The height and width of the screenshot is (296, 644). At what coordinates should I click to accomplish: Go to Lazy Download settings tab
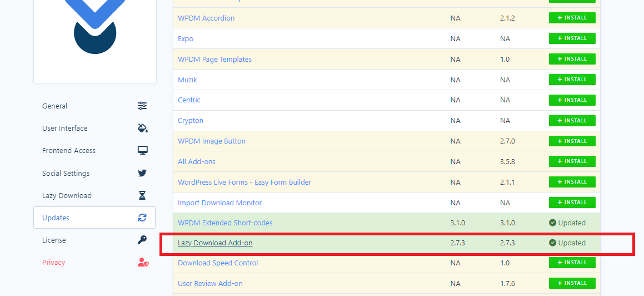point(94,195)
